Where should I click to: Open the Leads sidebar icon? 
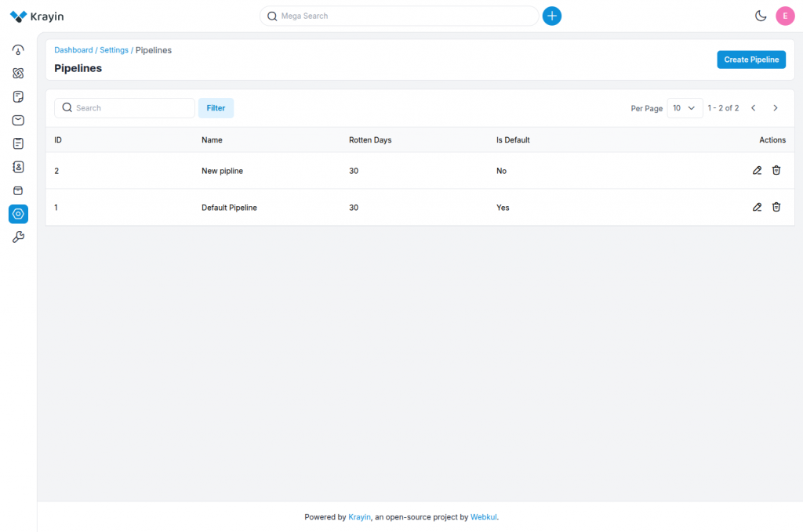[x=18, y=73]
